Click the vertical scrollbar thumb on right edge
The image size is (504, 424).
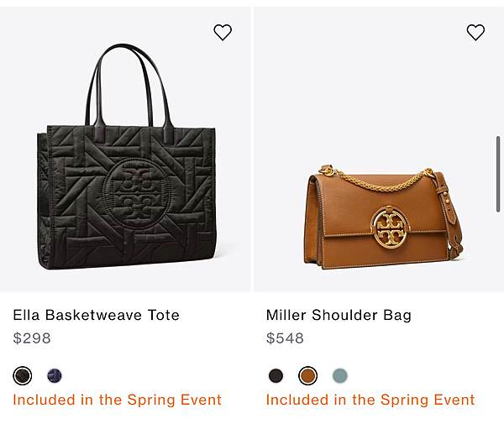498,174
